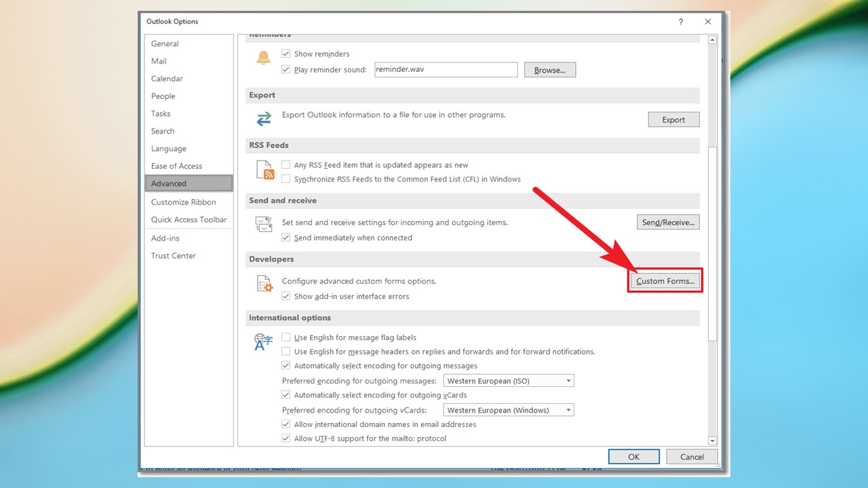Click the Browse button for reminder sound
Viewport: 868px width, 488px height.
point(549,69)
